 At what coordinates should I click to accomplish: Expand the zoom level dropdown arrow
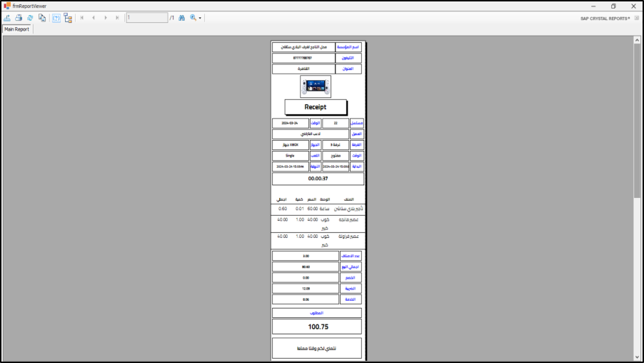pyautogui.click(x=201, y=18)
